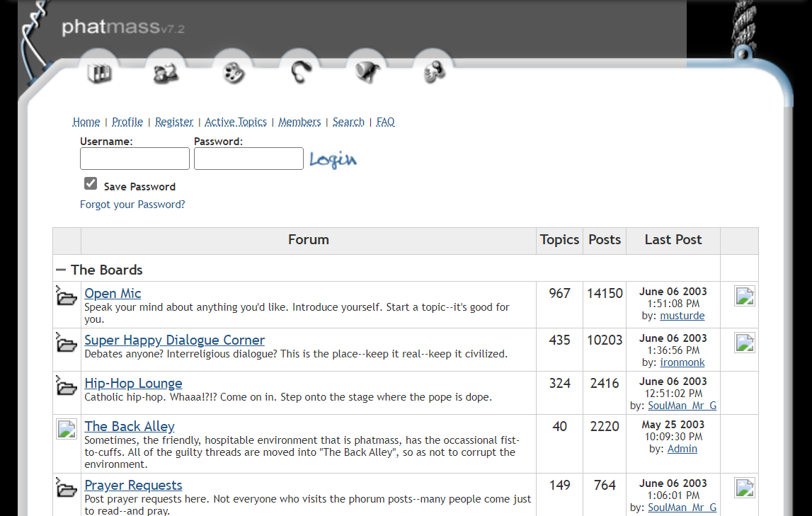Click the 2220 posts count
This screenshot has width=812, height=516.
(x=605, y=427)
